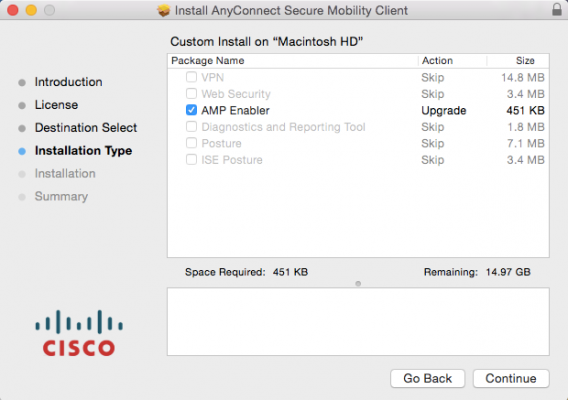Toggle Diagnostics and Reporting Tool checkbox

click(191, 126)
